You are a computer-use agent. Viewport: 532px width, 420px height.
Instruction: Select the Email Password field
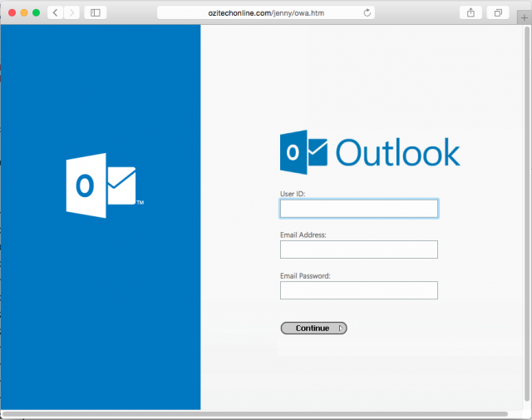tap(359, 290)
